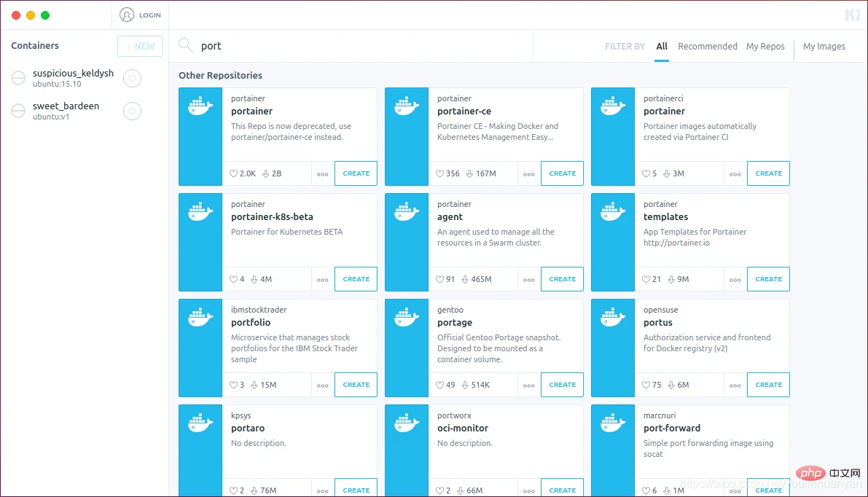This screenshot has width=868, height=497.
Task: Switch to the My Repos filter tab
Action: (x=765, y=47)
